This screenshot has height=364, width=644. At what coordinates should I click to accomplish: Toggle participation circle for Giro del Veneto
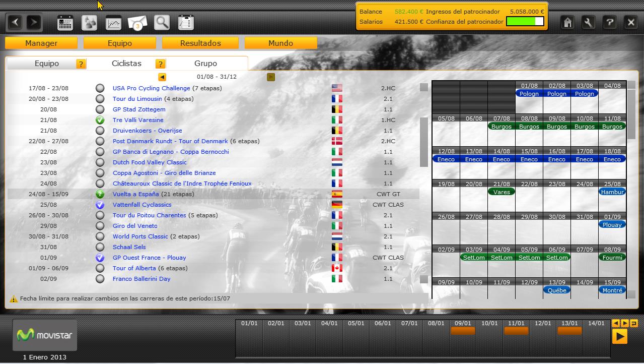pyautogui.click(x=100, y=226)
